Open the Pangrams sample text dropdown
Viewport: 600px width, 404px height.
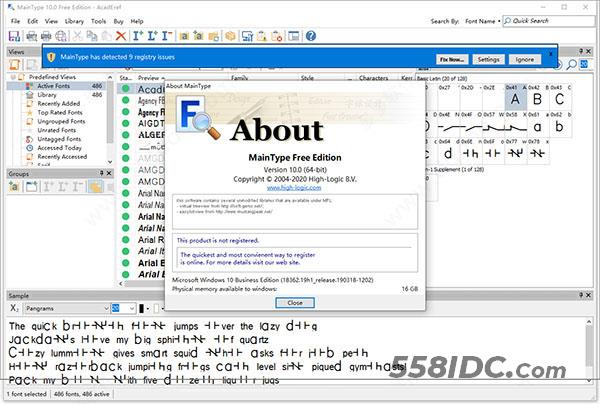coord(106,308)
